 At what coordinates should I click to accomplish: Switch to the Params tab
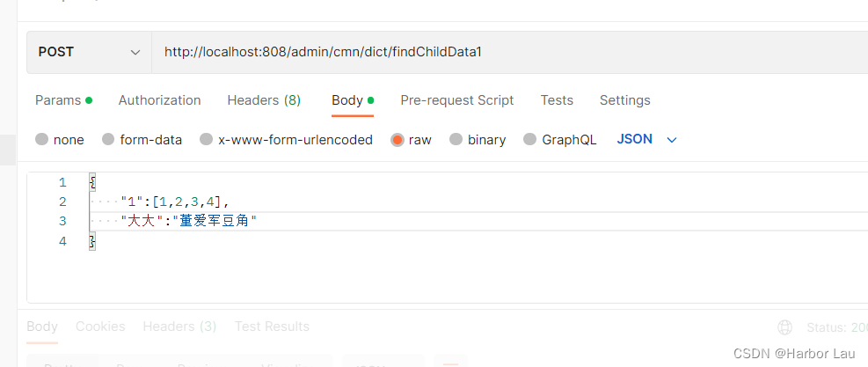coord(58,100)
